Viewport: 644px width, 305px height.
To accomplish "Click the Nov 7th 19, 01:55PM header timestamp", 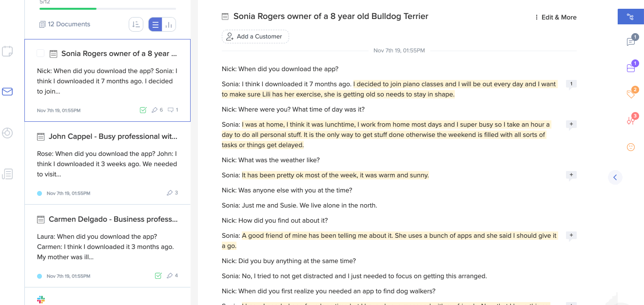I will (399, 51).
